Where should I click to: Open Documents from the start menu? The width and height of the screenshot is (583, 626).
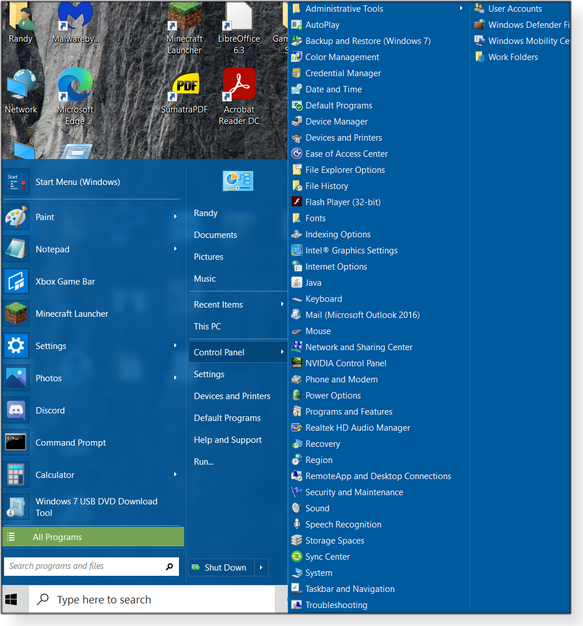(x=216, y=235)
